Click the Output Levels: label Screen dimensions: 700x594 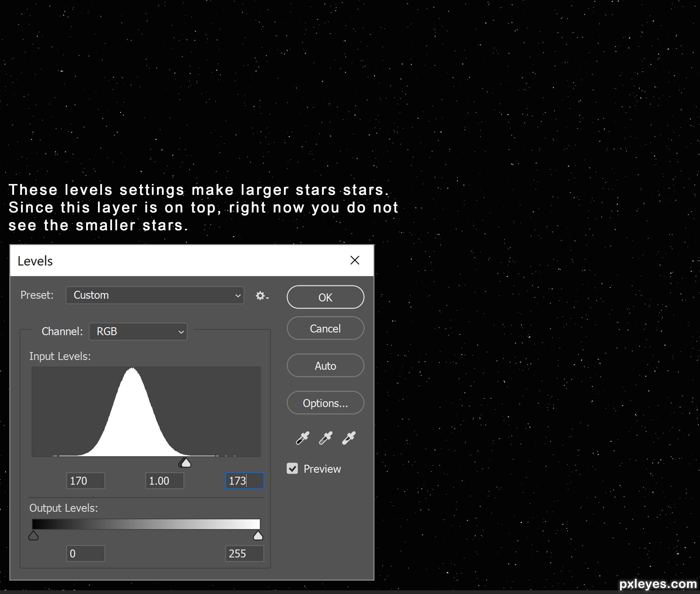[x=64, y=508]
